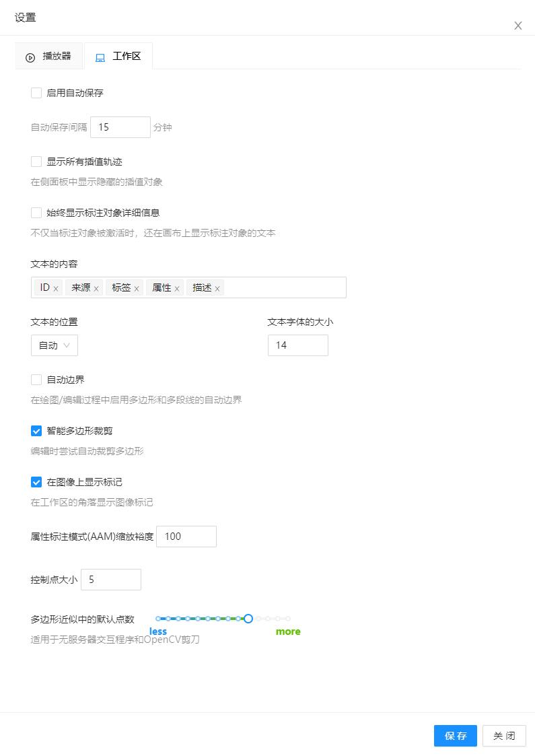Switch to the 播放器 tab
This screenshot has width=535, height=756.
click(49, 57)
